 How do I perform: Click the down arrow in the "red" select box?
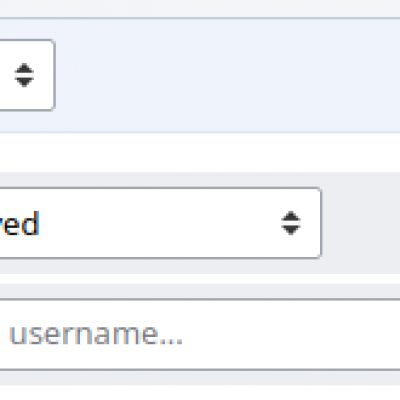click(x=291, y=230)
